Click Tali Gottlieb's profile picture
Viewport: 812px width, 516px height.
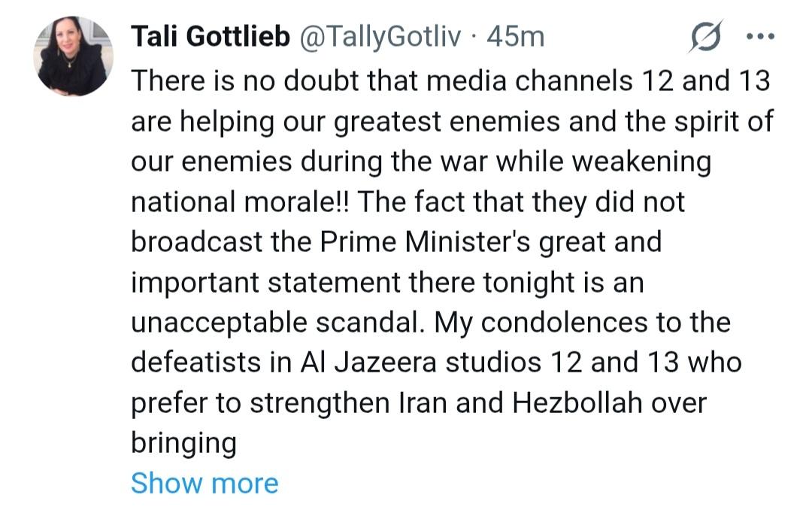click(74, 56)
